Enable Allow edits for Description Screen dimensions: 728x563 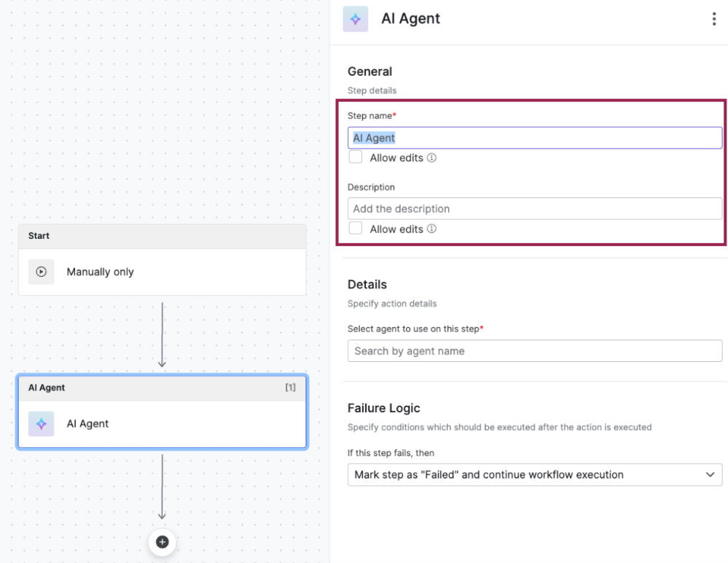point(356,228)
